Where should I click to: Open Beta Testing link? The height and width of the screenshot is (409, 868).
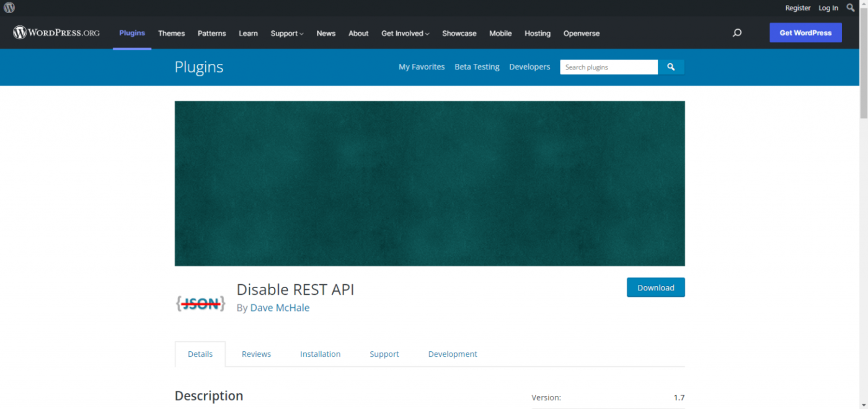(477, 67)
